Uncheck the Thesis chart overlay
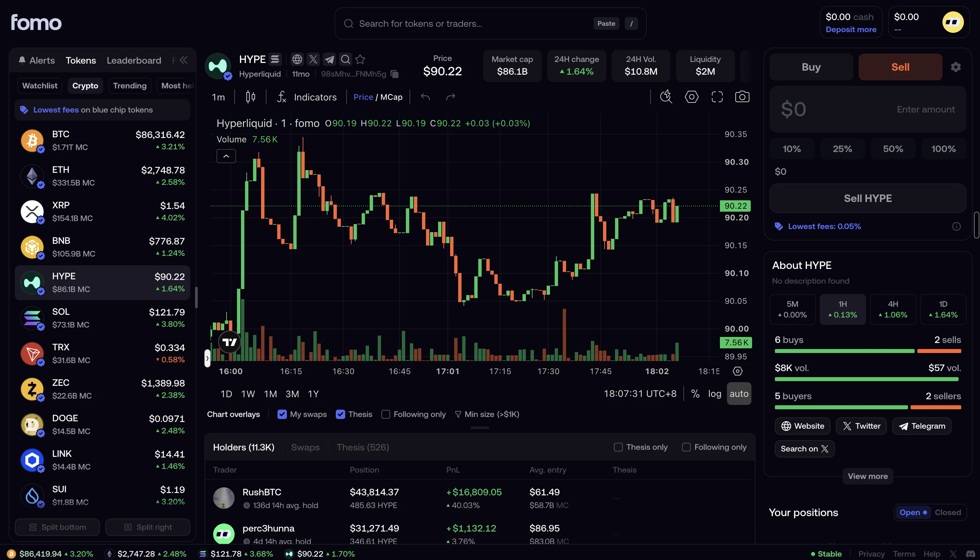Viewport: 980px width, 560px height. click(x=341, y=414)
